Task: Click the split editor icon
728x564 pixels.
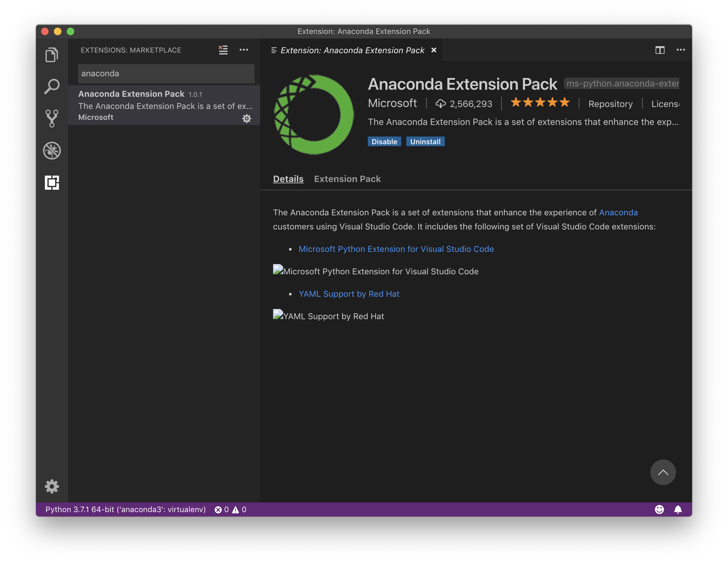Action: point(660,50)
